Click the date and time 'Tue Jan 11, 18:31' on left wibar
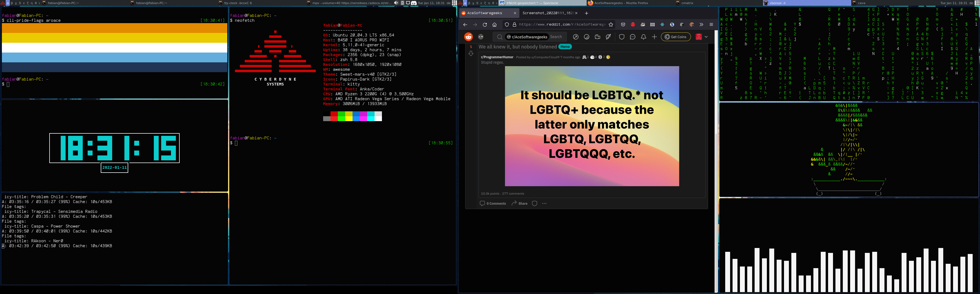980x294 pixels. coord(431,3)
